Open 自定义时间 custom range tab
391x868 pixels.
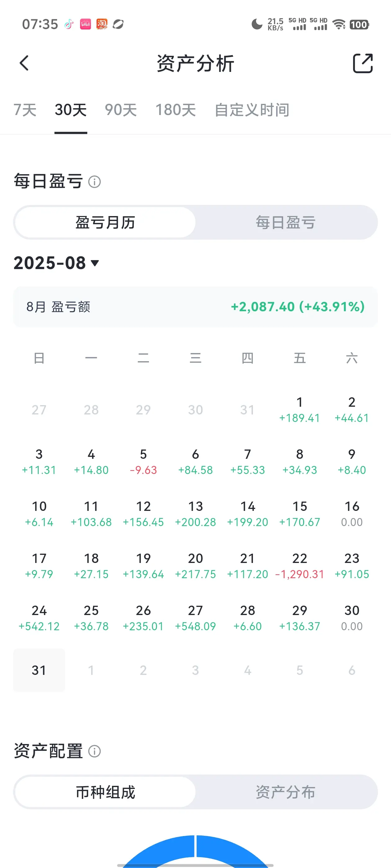[x=252, y=110]
